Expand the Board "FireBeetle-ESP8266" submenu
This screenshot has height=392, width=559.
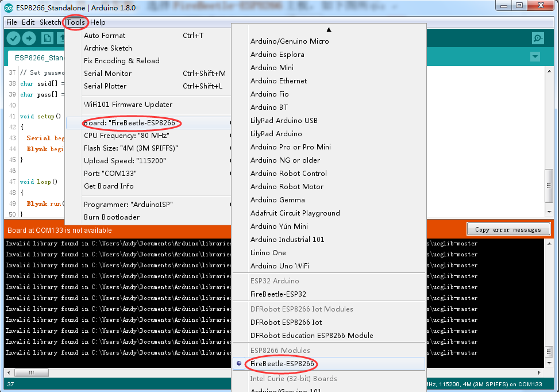149,123
